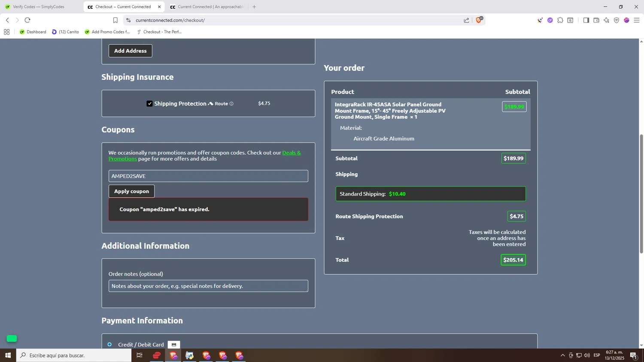
Task: Open the profile avatar icon
Action: [626, 20]
